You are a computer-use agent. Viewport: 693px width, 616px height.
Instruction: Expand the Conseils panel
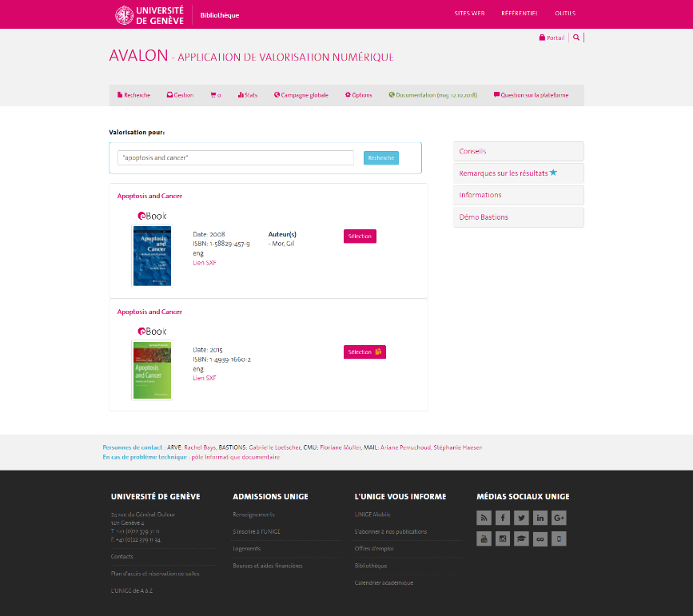[x=519, y=151]
